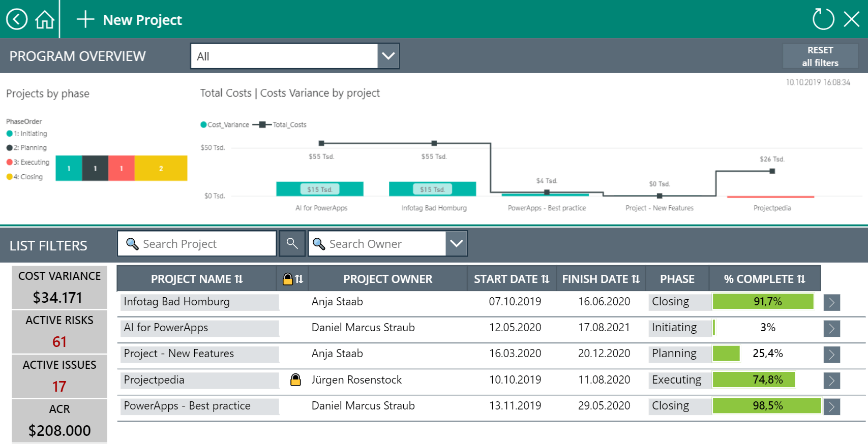Image resolution: width=868 pixels, height=444 pixels.
Task: Sort the list by % COMPLETE
Action: tap(765, 279)
